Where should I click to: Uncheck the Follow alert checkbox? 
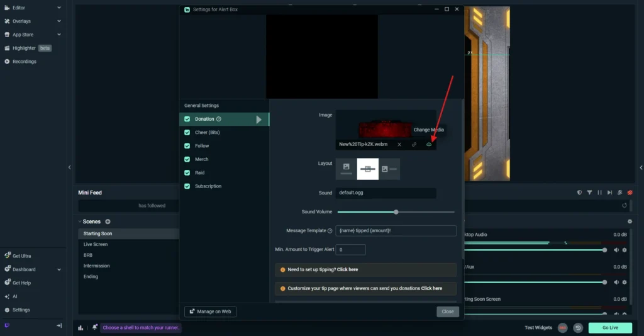coord(187,146)
